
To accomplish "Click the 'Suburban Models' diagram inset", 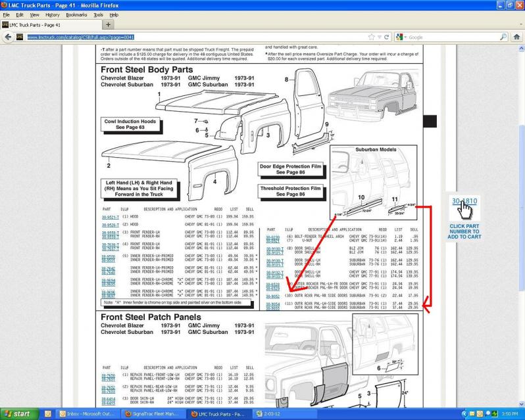I will point(373,182).
